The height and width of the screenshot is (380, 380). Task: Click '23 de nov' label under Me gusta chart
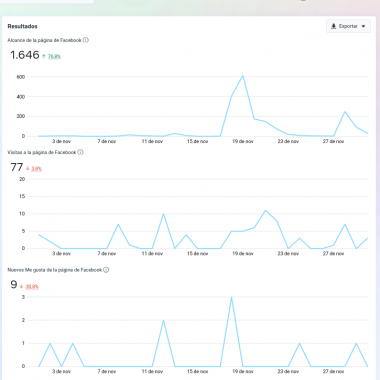[288, 371]
